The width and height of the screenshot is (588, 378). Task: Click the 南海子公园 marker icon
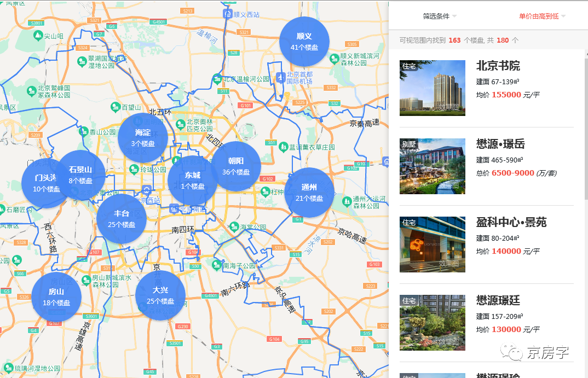(x=216, y=265)
